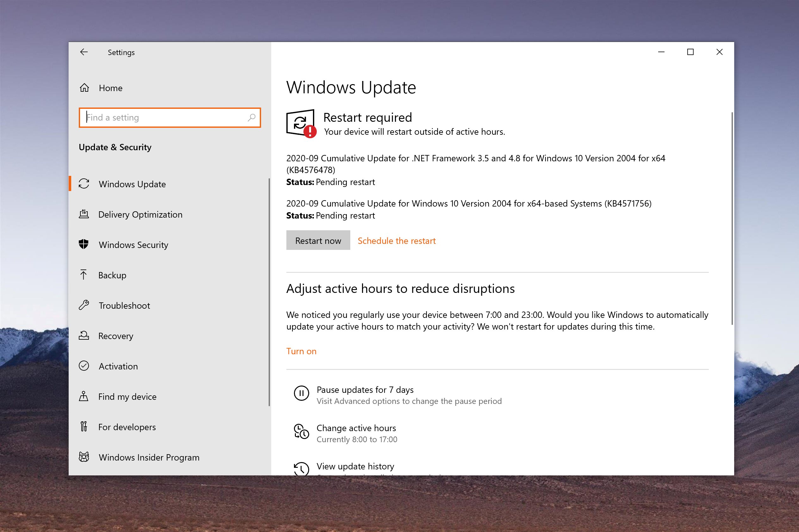Open Windows Insider Program

pyautogui.click(x=149, y=457)
